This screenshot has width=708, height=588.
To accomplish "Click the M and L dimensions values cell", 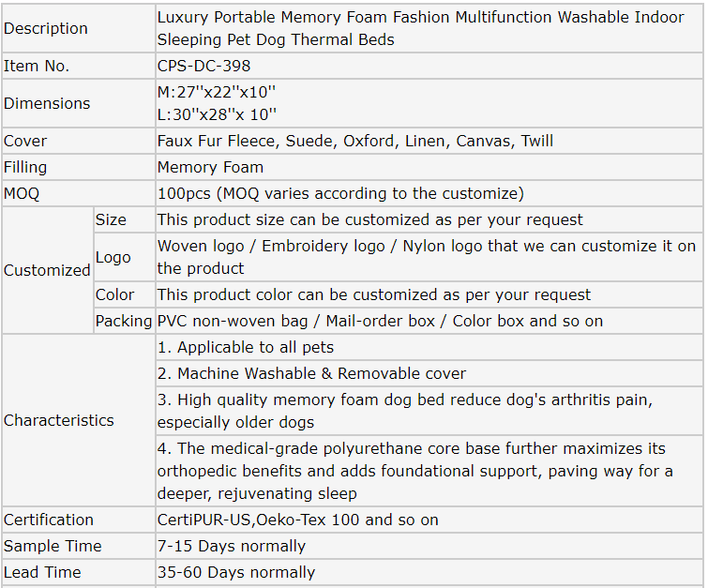I will [217, 103].
